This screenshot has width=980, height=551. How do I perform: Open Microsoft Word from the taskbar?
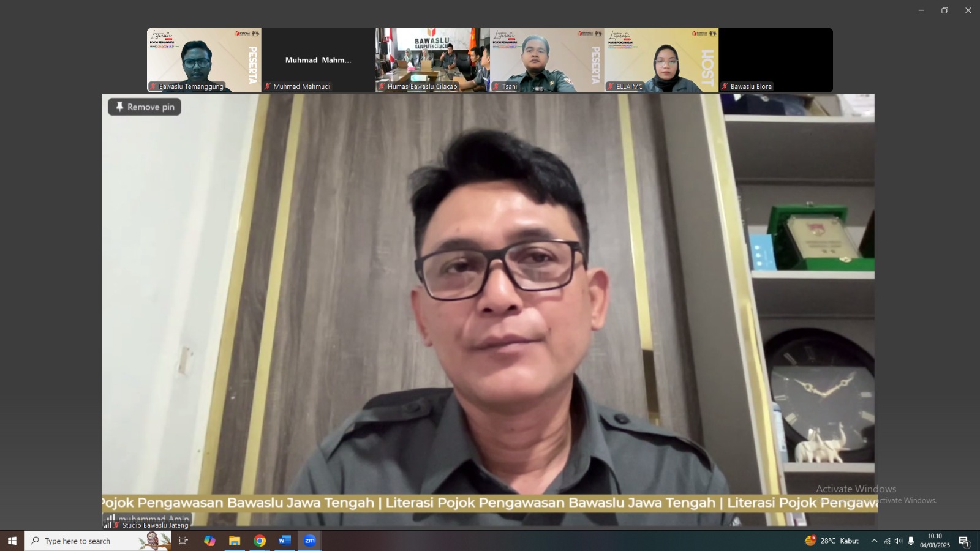(283, 541)
